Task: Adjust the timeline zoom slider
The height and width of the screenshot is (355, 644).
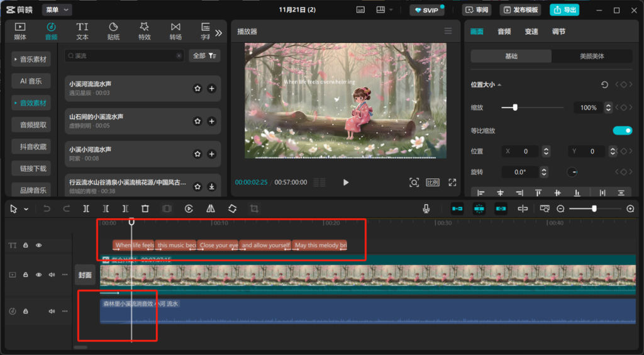Action: tap(594, 209)
